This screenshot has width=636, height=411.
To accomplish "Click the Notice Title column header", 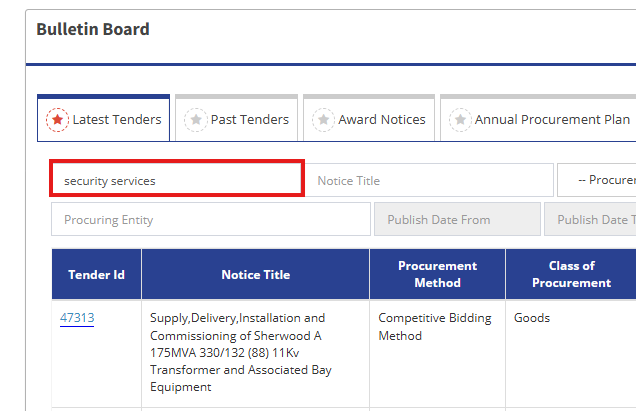I will 255,275.
